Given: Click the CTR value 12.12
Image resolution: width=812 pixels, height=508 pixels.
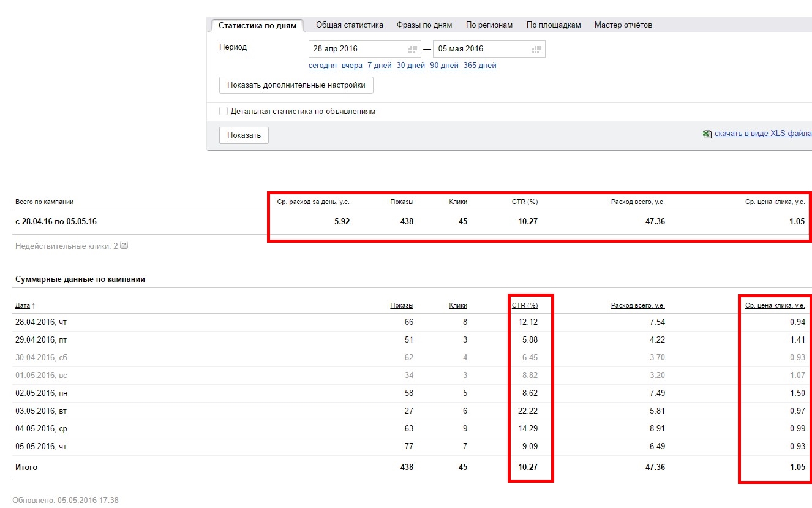Looking at the screenshot, I should 528,322.
